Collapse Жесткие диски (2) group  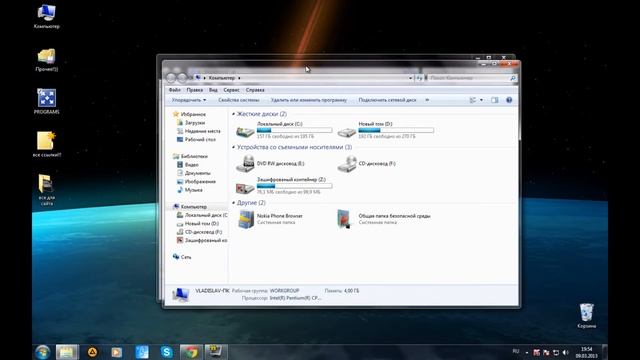233,114
